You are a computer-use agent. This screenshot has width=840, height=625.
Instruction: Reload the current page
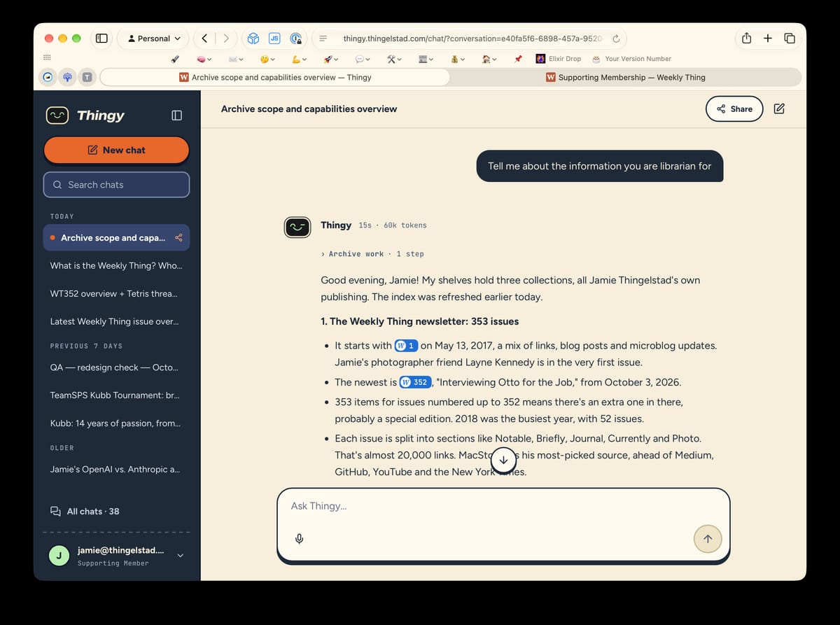coord(616,38)
